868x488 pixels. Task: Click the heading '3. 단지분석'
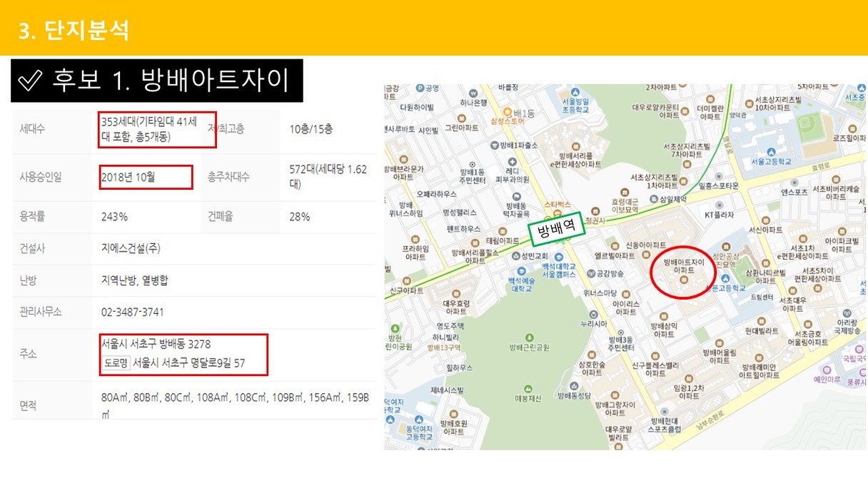pyautogui.click(x=74, y=30)
